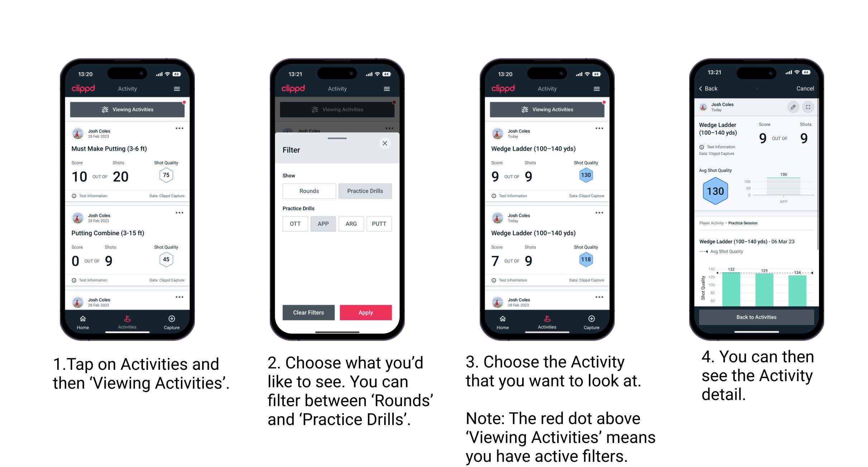This screenshot has width=868, height=467.
Task: Tap the Activities icon in bottom nav
Action: pyautogui.click(x=128, y=320)
